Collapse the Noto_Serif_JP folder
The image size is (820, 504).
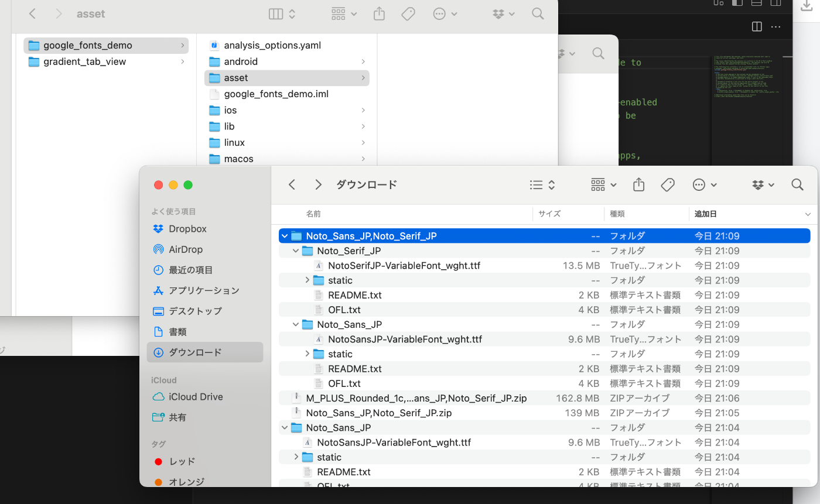pyautogui.click(x=296, y=251)
